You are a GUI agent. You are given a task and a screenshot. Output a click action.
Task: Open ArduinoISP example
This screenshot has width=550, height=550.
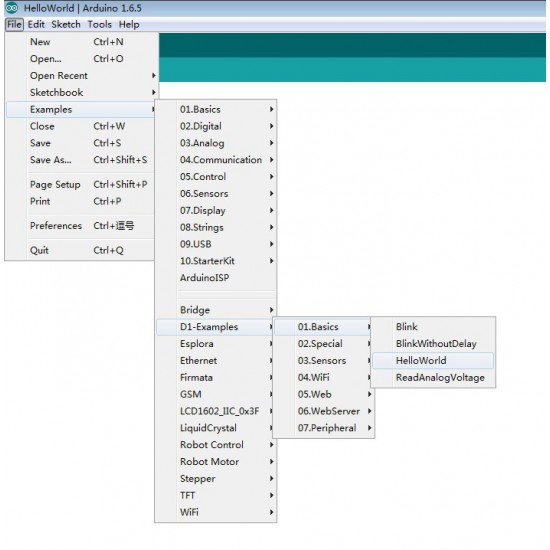pos(216,278)
